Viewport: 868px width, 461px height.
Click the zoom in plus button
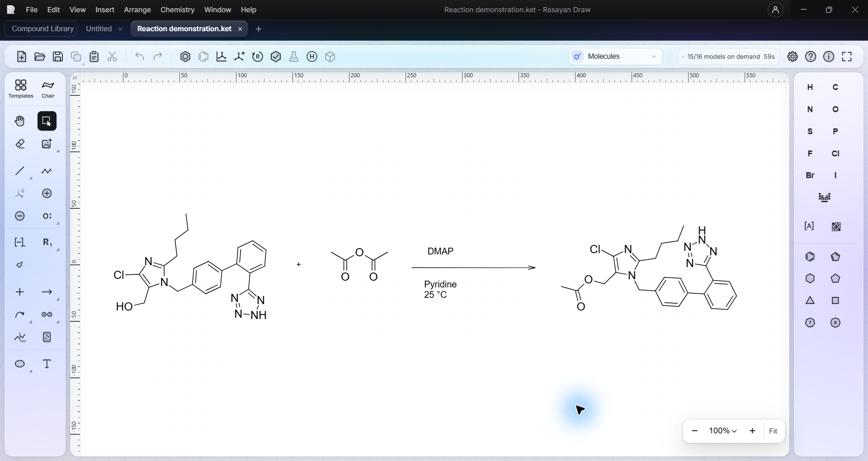click(x=752, y=431)
